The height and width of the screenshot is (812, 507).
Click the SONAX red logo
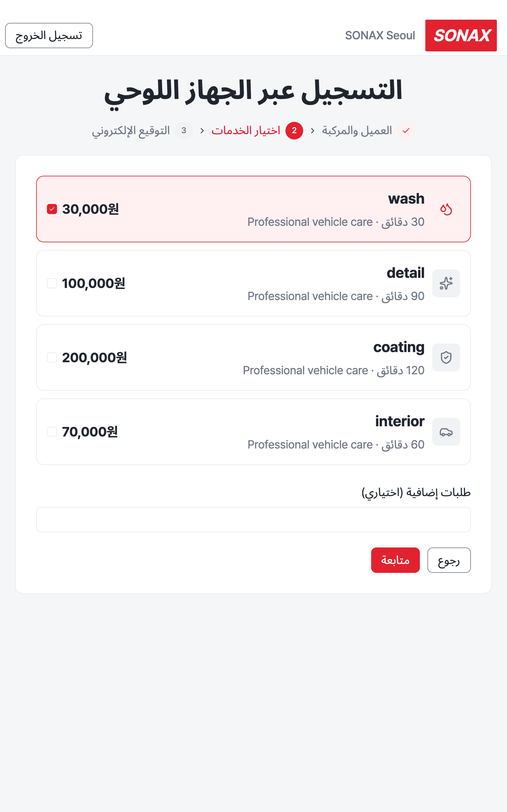pyautogui.click(x=461, y=36)
